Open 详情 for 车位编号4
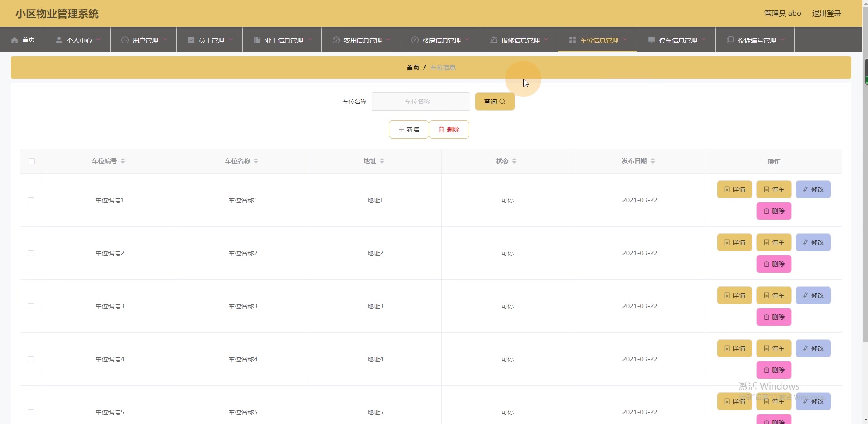Screen dimensions: 868x424 tap(734, 348)
